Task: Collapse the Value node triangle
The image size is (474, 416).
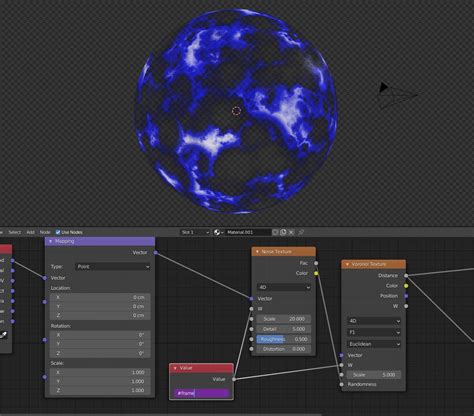Action: [x=175, y=368]
